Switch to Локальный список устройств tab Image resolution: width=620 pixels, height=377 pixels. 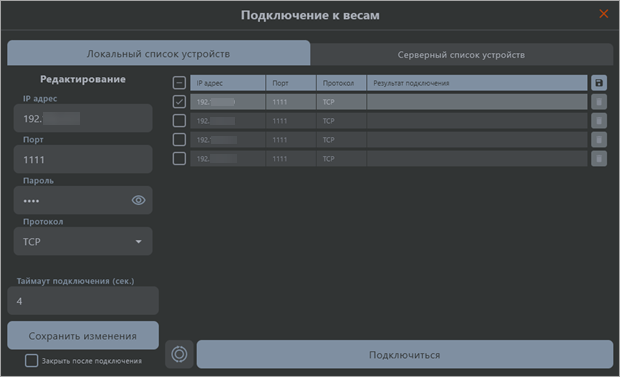[159, 53]
